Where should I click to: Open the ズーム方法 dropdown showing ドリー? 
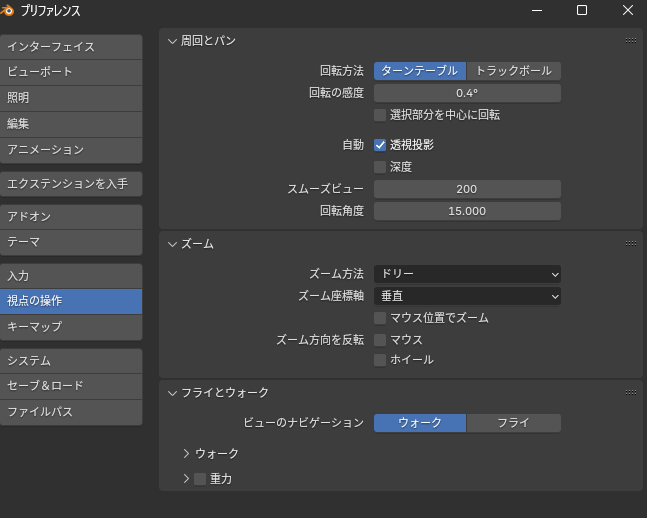click(x=467, y=274)
